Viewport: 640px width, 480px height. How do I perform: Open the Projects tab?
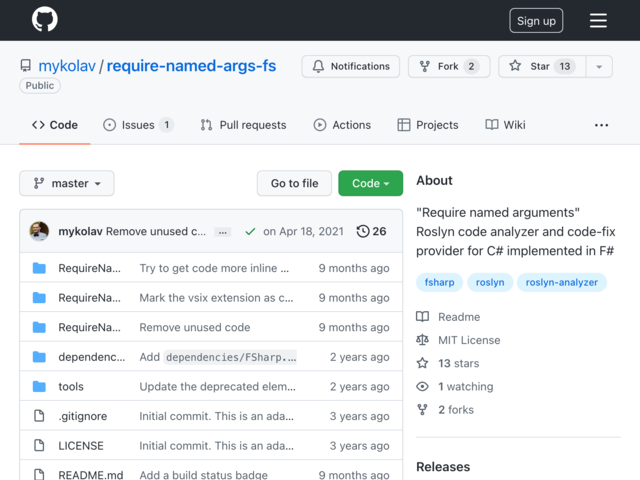pos(428,125)
